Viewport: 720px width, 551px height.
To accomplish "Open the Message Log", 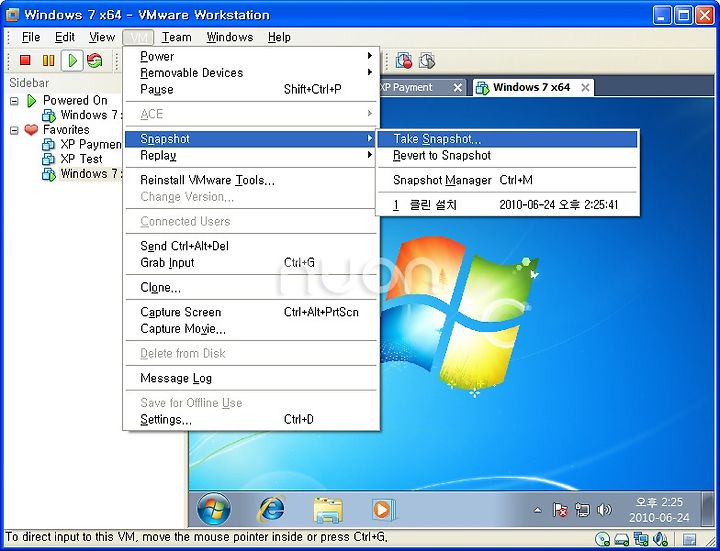I will [x=251, y=378].
